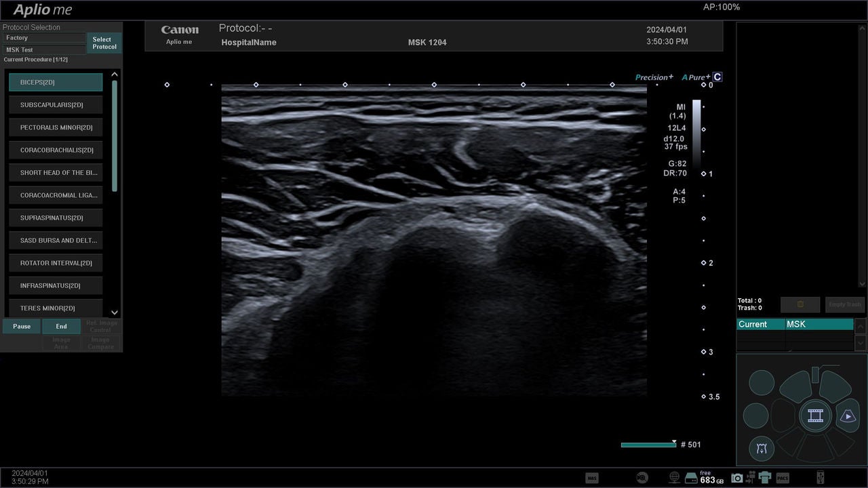This screenshot has height=488, width=868.
Task: Click the ultrasound sector play button
Action: click(848, 416)
